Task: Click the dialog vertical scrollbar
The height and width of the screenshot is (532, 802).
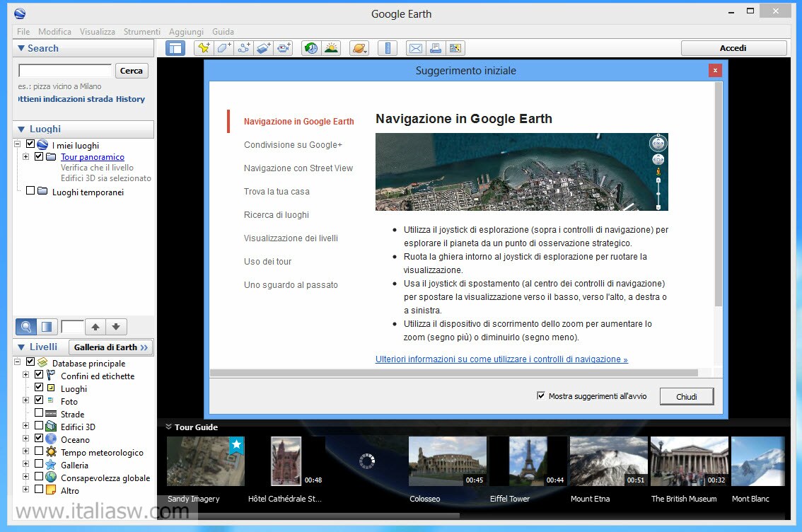Action: pyautogui.click(x=718, y=195)
